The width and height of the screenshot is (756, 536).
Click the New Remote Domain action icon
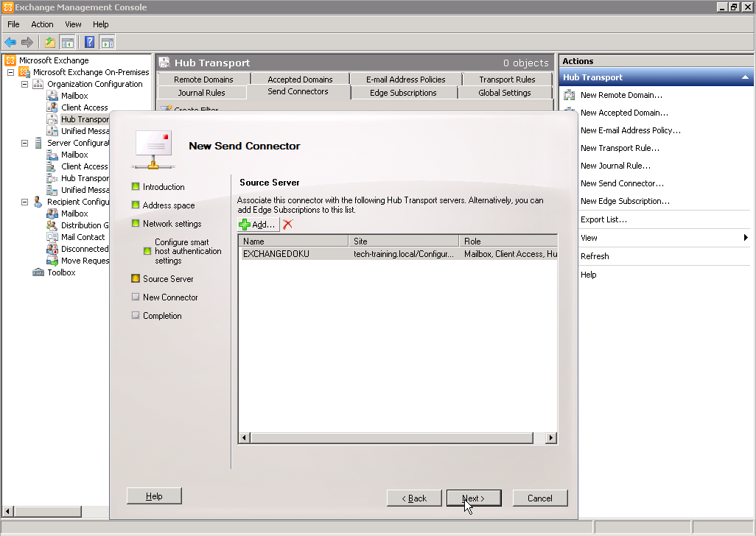[x=570, y=95]
